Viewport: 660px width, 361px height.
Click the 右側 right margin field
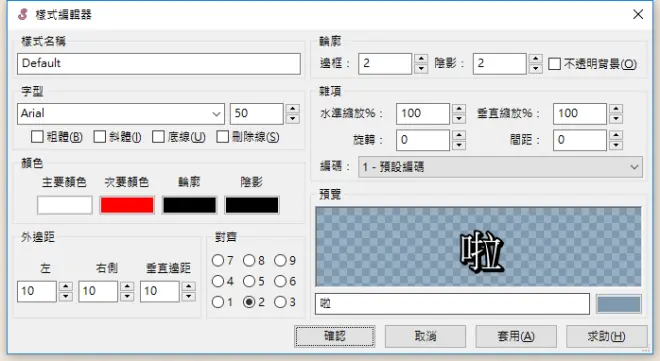click(98, 292)
